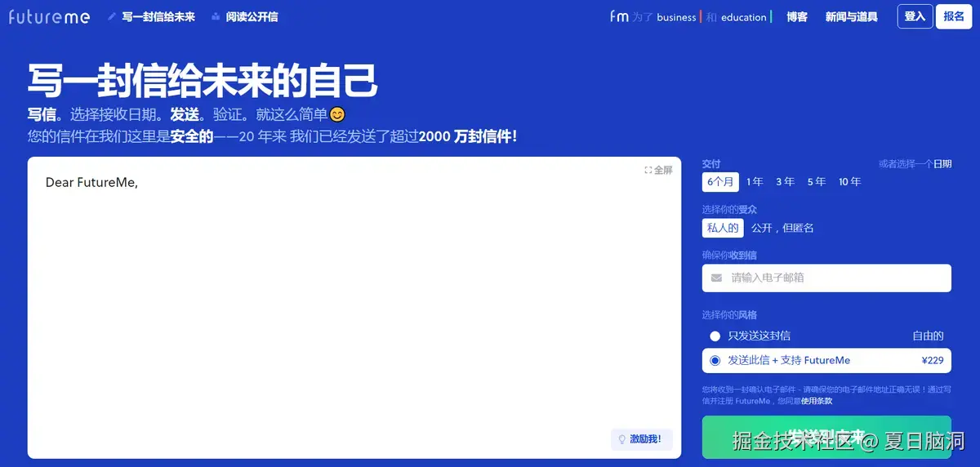Select 3年 delivery option

(785, 181)
